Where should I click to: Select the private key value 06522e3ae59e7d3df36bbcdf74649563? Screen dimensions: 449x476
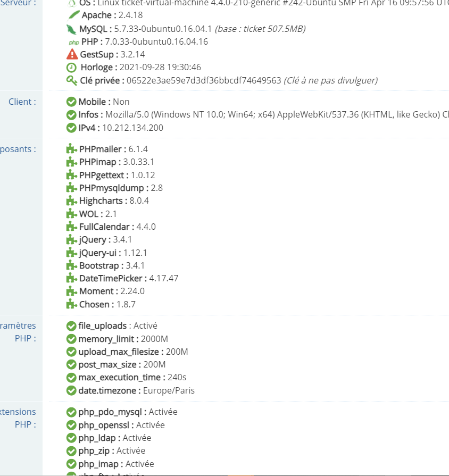(x=204, y=80)
